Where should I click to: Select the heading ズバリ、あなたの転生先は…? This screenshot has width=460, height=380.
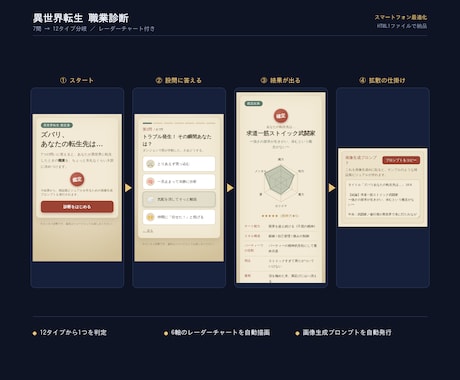tap(72, 139)
